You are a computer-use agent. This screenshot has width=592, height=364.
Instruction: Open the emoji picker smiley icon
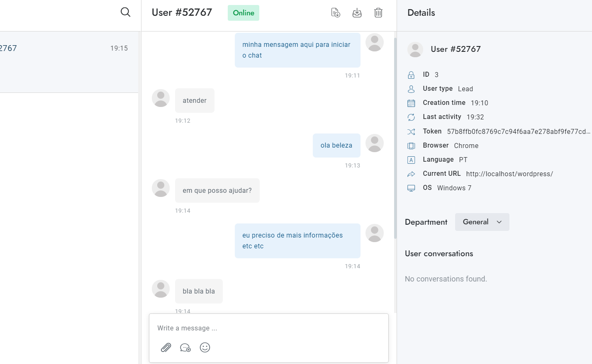click(x=205, y=347)
